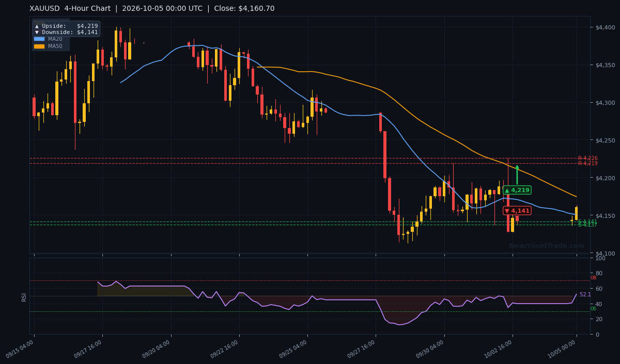Click the RSI 52.1 value label

(x=585, y=295)
